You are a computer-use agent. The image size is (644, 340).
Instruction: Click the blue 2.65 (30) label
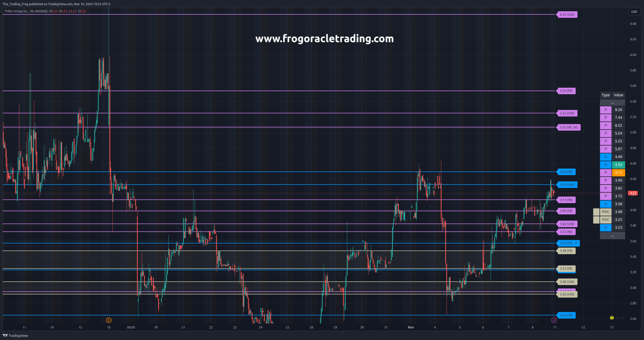566,315
